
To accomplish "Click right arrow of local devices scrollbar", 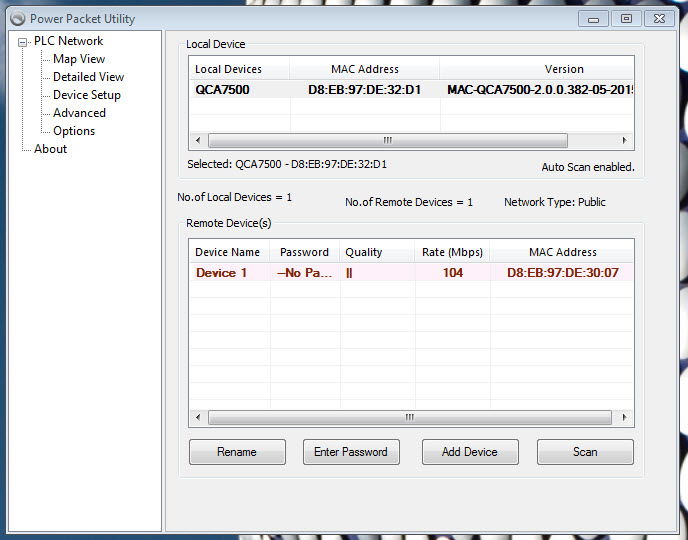I will (624, 140).
